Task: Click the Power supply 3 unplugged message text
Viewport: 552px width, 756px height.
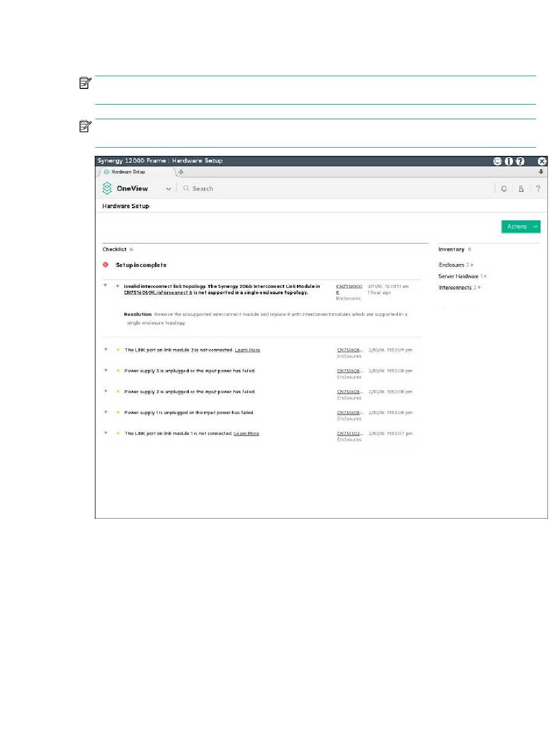Action: pyautogui.click(x=190, y=371)
